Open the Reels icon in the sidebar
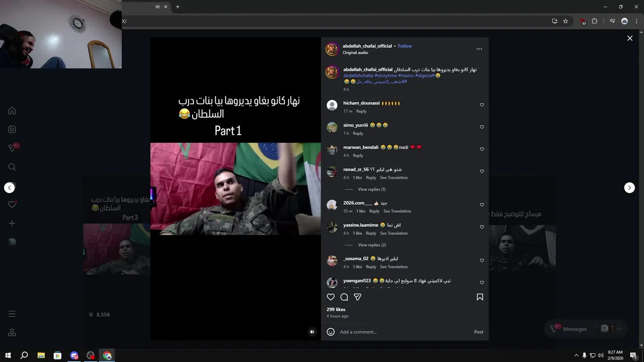644x362 pixels. click(12, 129)
